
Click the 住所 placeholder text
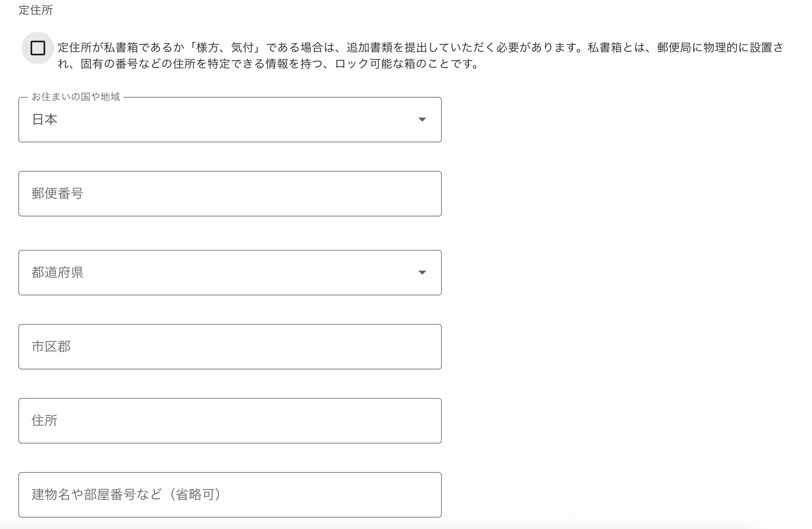45,420
